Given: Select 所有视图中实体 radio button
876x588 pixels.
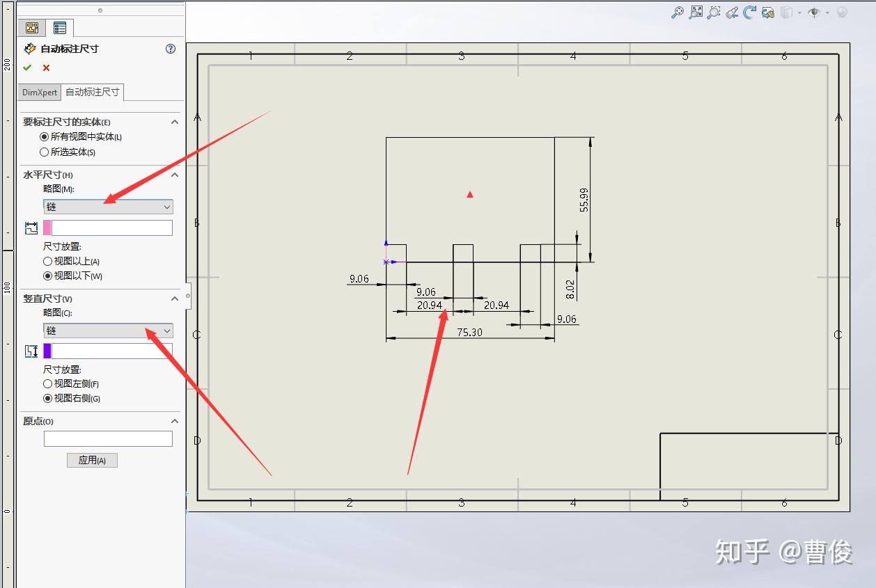Looking at the screenshot, I should [43, 137].
